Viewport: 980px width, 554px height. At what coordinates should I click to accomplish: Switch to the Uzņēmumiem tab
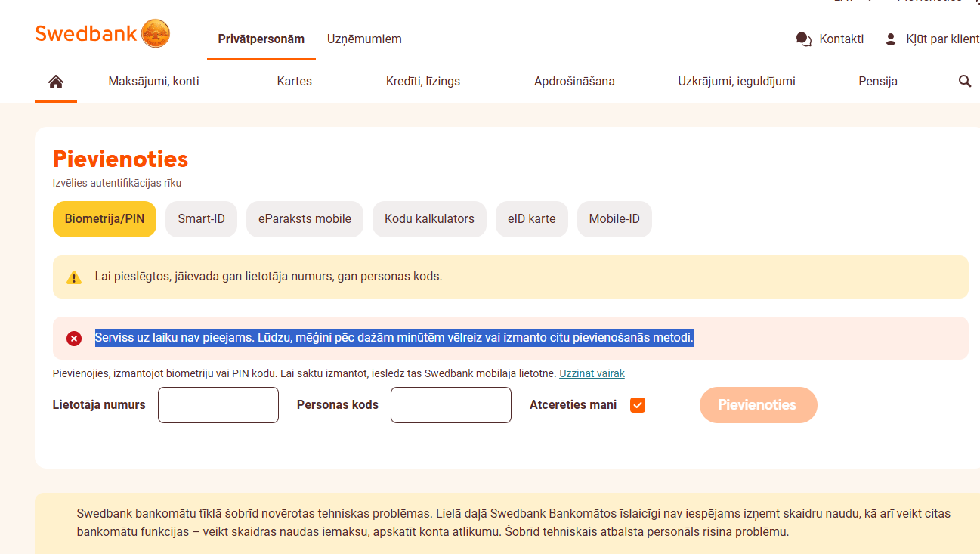[x=364, y=39]
